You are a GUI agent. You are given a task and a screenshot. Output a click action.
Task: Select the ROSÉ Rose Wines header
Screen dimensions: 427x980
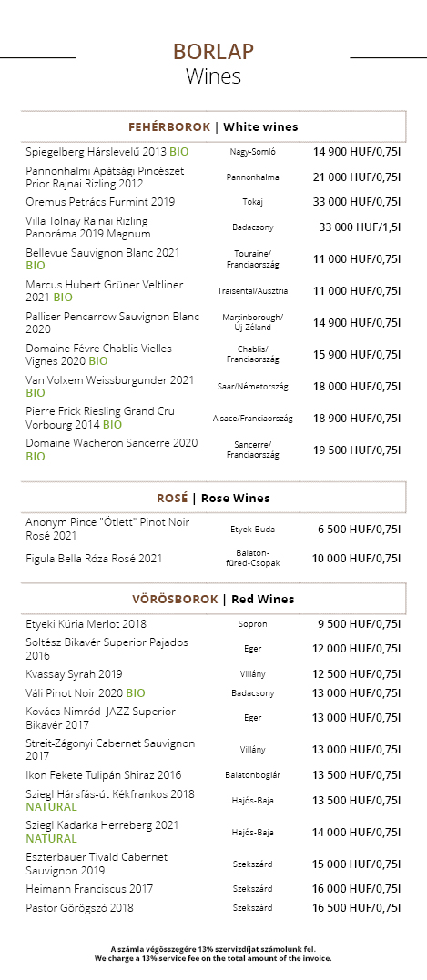click(x=213, y=498)
